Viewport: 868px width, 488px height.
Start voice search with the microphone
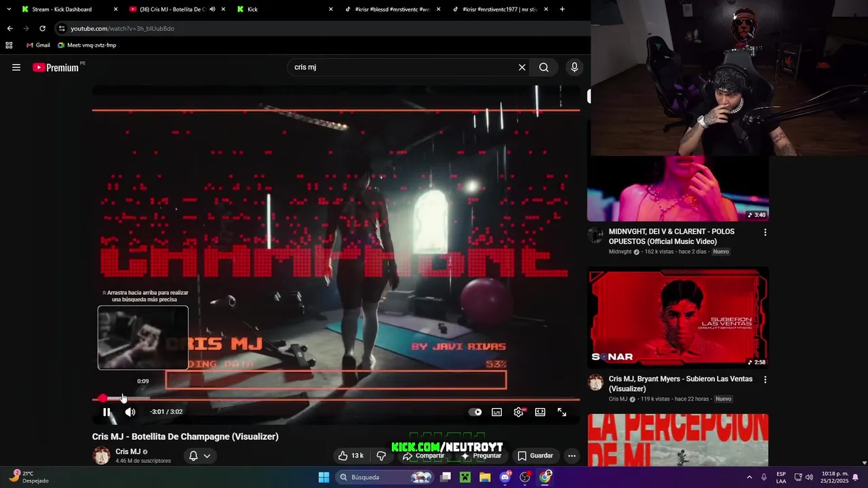(574, 67)
